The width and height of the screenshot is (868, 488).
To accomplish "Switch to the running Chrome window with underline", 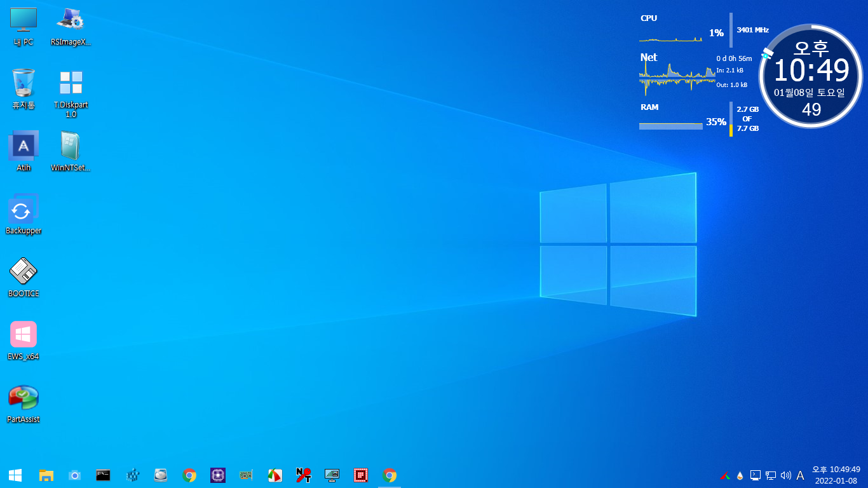I will (390, 475).
